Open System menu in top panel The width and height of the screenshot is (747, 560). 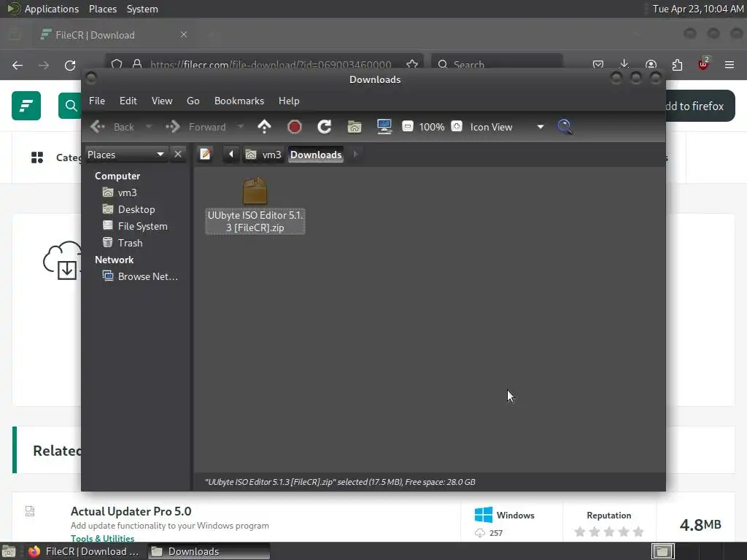pos(142,9)
